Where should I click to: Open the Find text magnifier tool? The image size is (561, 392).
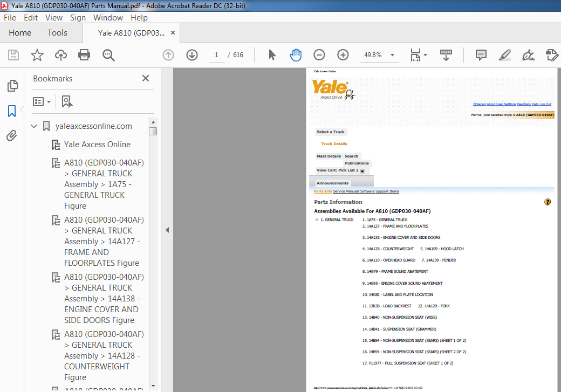coord(108,55)
